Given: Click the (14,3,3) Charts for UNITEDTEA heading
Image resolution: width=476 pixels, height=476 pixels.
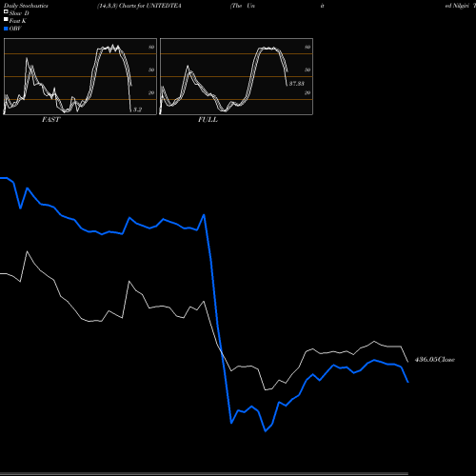Looking at the screenshot, I should (x=139, y=6).
